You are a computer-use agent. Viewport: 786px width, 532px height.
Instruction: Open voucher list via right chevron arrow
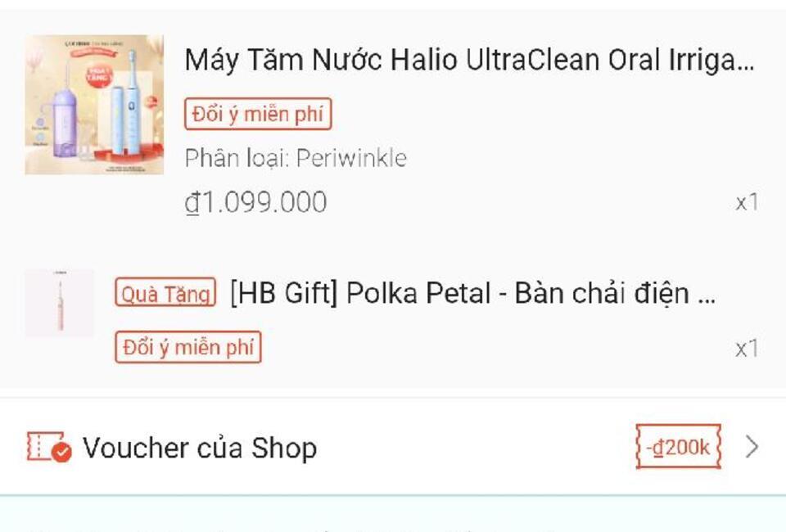pyautogui.click(x=752, y=447)
